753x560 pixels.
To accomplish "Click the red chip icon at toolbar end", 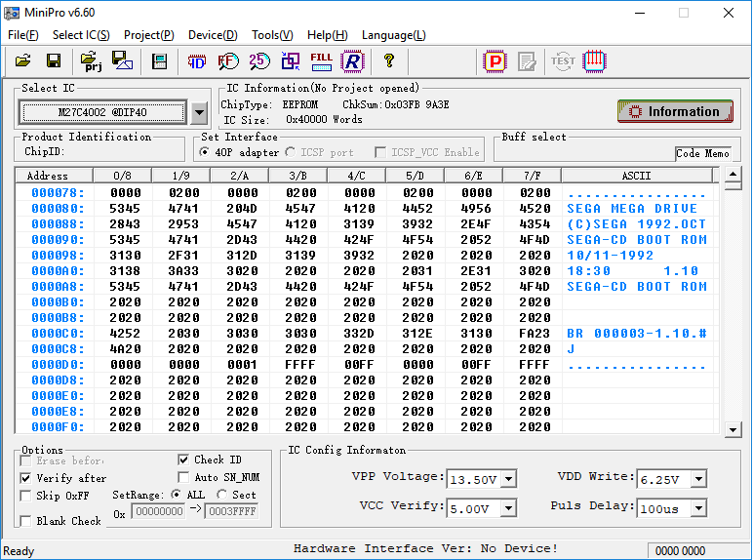I will tap(595, 61).
